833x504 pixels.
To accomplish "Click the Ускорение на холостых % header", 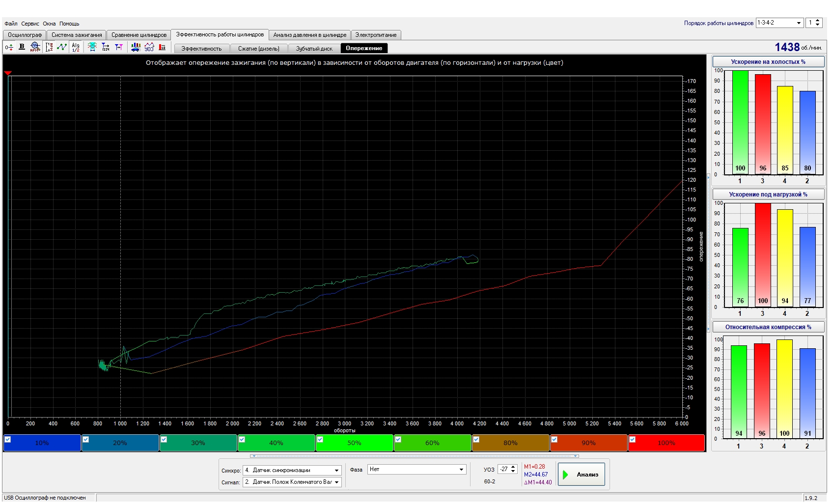I will 768,62.
